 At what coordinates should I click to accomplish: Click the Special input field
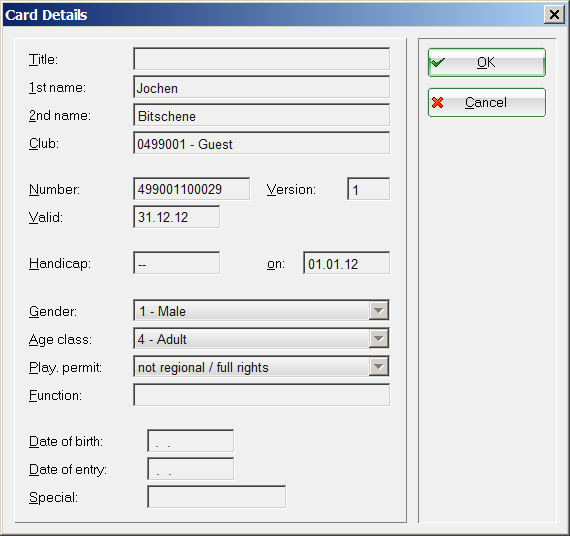click(x=217, y=497)
